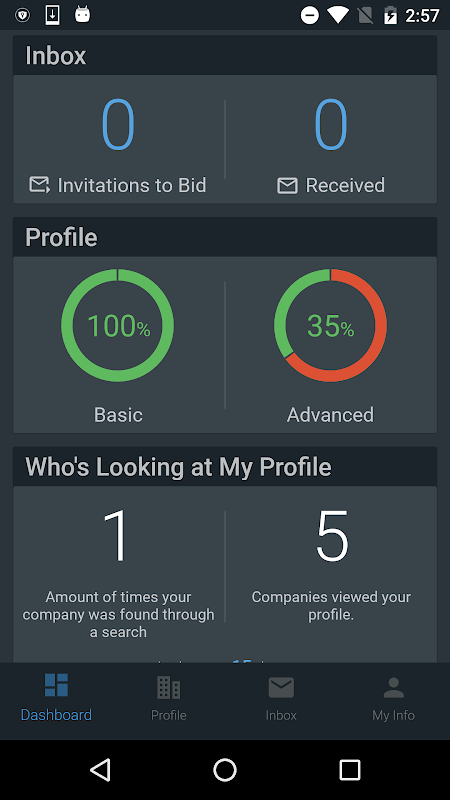Viewport: 450px width, 800px height.
Task: Tap the Invitations to Bid envelope icon
Action: pyautogui.click(x=39, y=185)
